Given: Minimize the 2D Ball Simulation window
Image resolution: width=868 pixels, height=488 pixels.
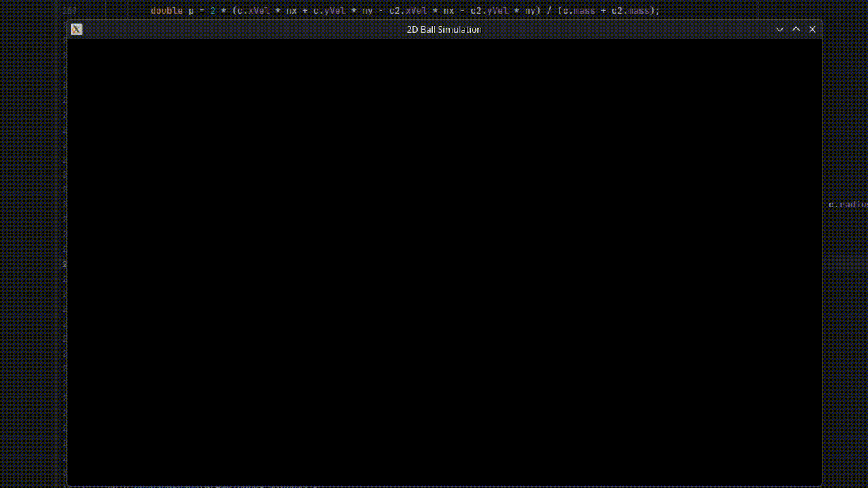Looking at the screenshot, I should coord(780,29).
